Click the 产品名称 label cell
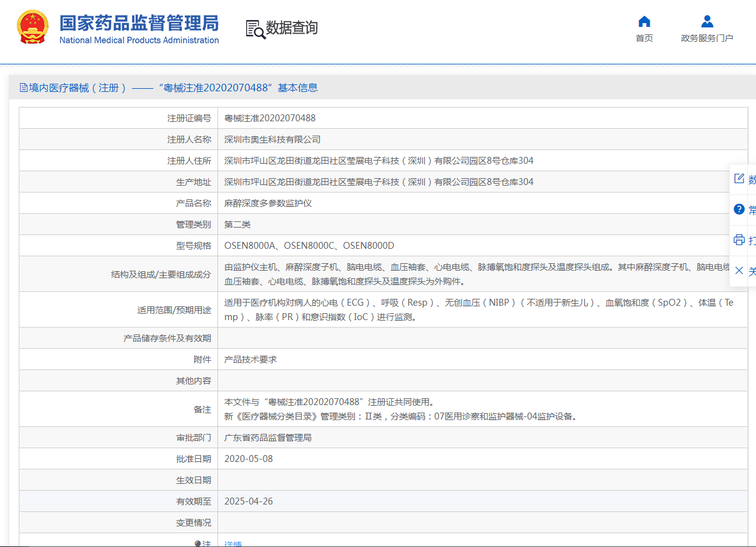The image size is (756, 547). 118,203
